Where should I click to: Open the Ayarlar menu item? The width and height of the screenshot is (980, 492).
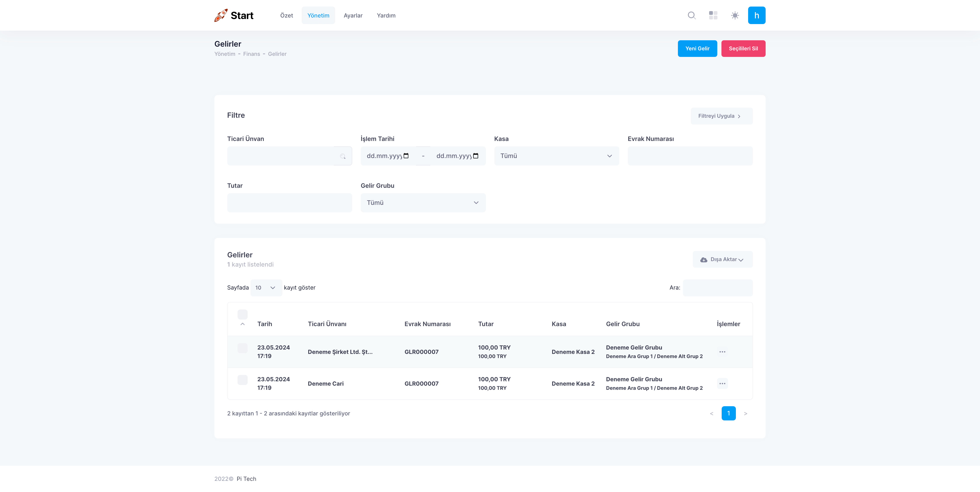click(353, 16)
